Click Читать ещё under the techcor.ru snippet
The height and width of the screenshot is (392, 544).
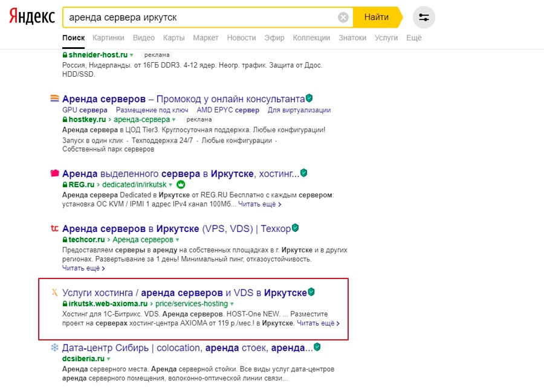83,268
